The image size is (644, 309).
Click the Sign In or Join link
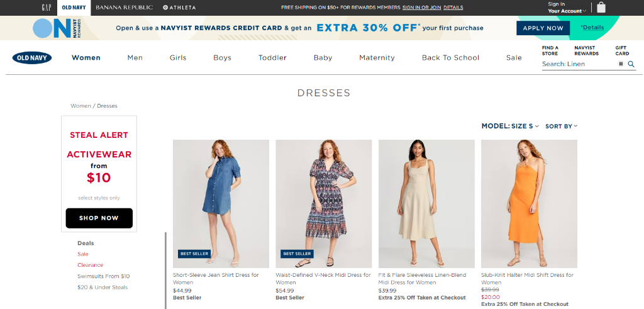pyautogui.click(x=422, y=8)
